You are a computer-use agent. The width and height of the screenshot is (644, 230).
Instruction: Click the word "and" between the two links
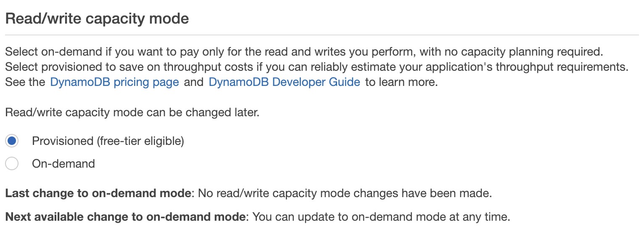[194, 82]
